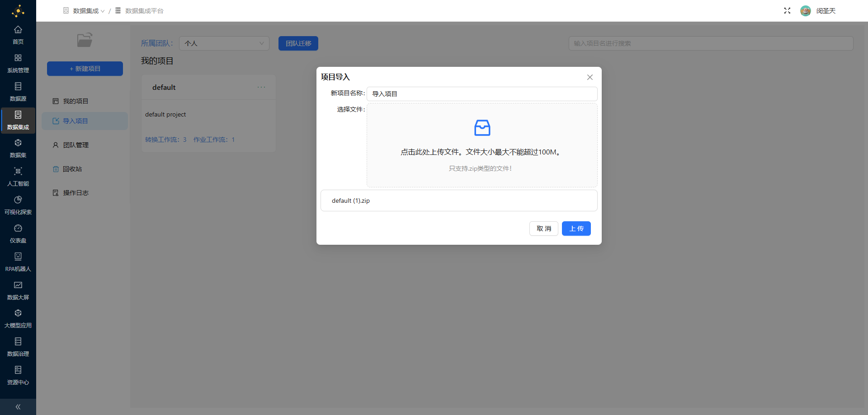Click the upload inbox icon in dialog

click(x=482, y=128)
